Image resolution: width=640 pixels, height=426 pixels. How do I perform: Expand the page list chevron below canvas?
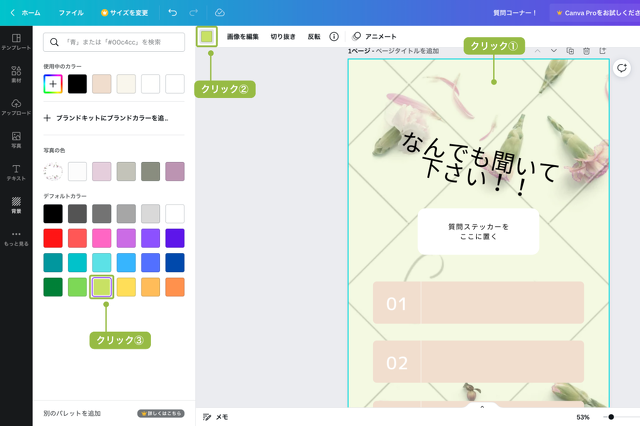482,407
